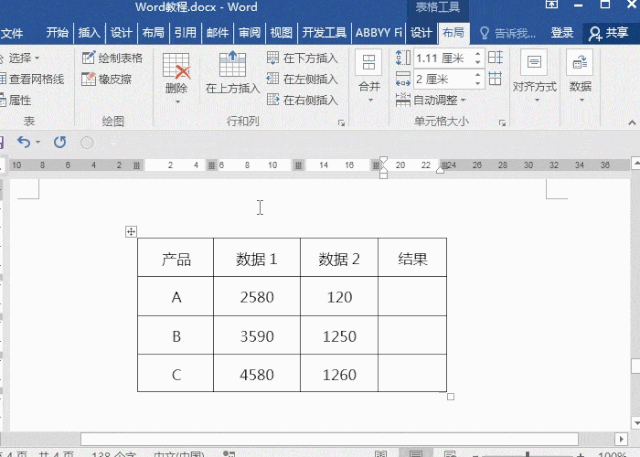Open the Alignment (对齐方式) group

[534, 62]
